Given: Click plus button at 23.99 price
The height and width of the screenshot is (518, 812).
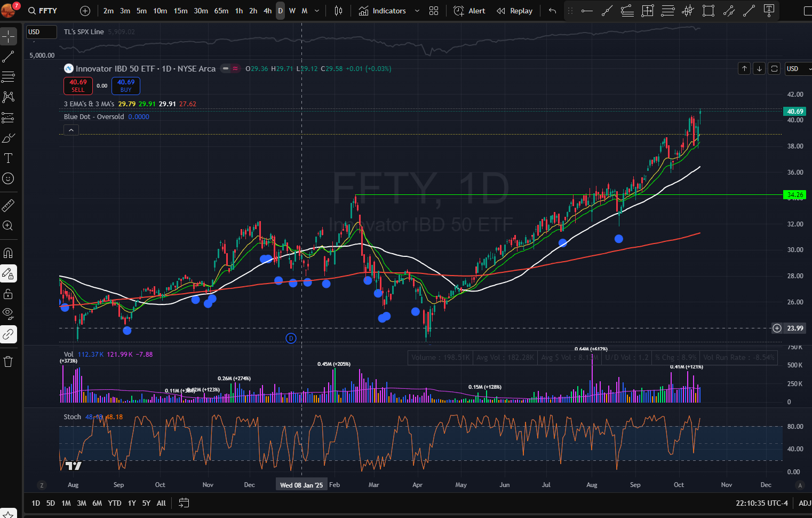Looking at the screenshot, I should tap(777, 328).
